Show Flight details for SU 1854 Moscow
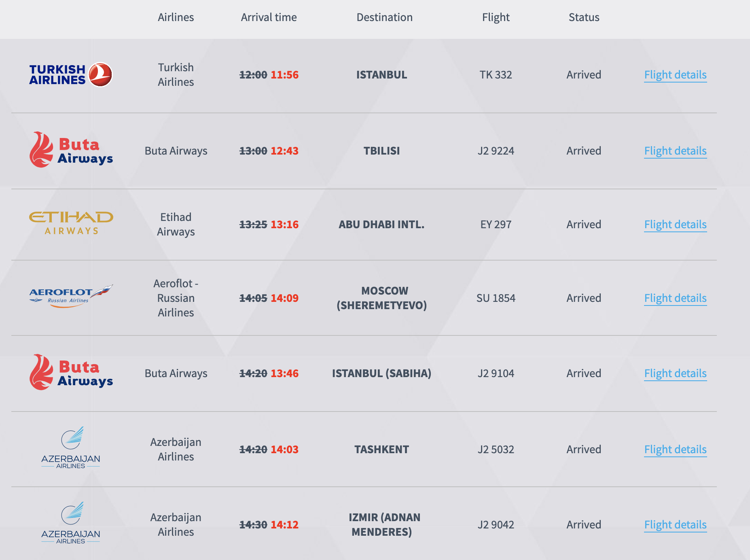 point(675,298)
